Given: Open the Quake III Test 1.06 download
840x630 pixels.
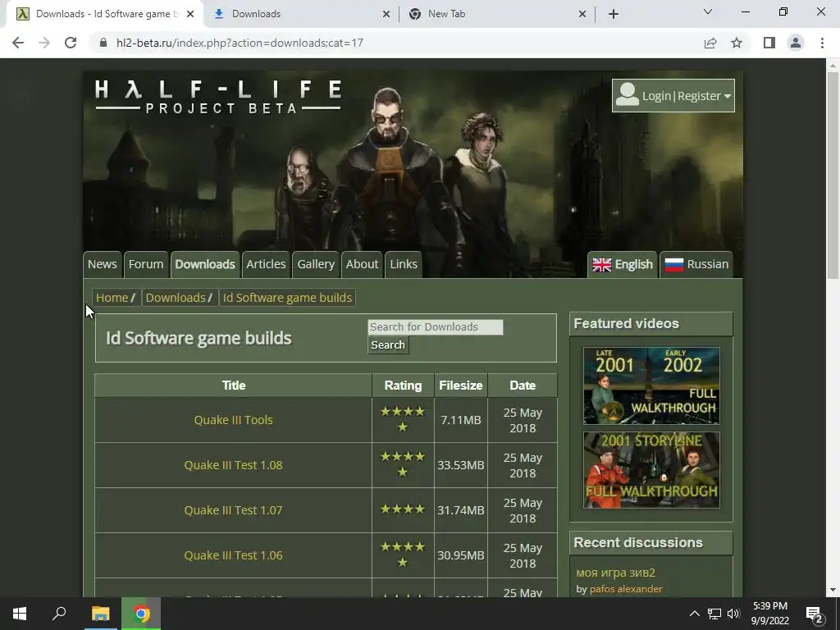Looking at the screenshot, I should (234, 555).
